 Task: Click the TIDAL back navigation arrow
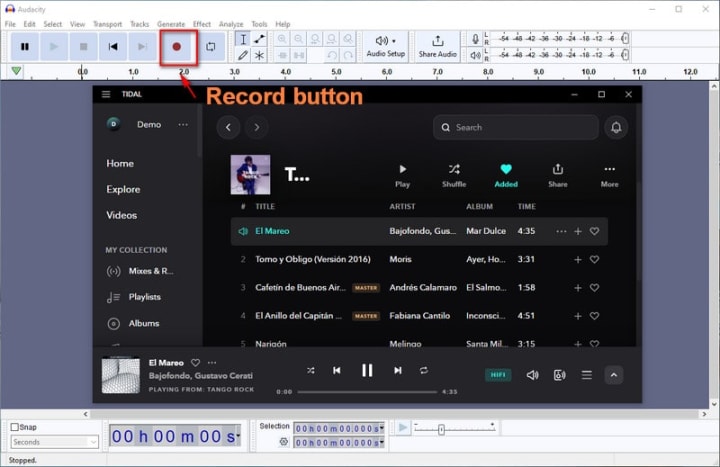pos(228,127)
